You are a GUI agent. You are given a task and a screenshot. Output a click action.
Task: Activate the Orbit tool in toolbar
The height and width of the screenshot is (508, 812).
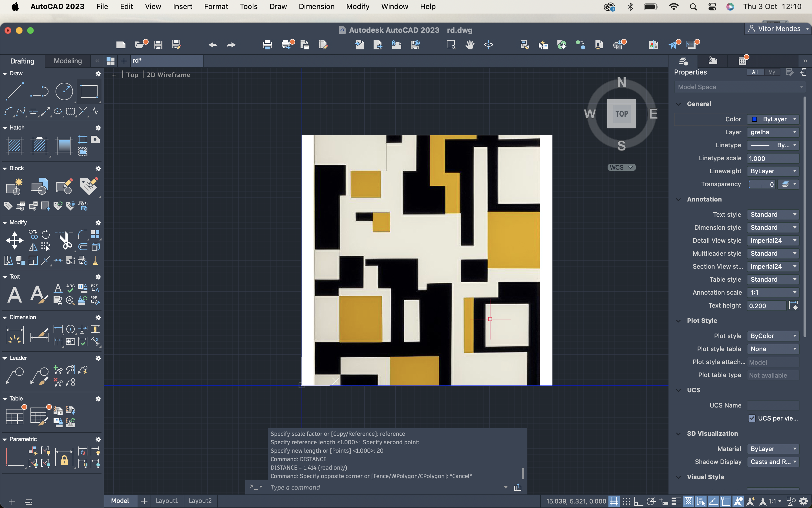(x=489, y=45)
